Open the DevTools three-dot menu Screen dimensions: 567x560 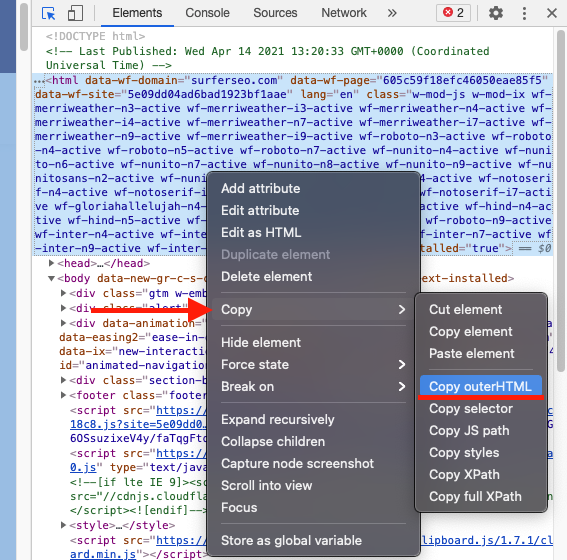(x=524, y=13)
